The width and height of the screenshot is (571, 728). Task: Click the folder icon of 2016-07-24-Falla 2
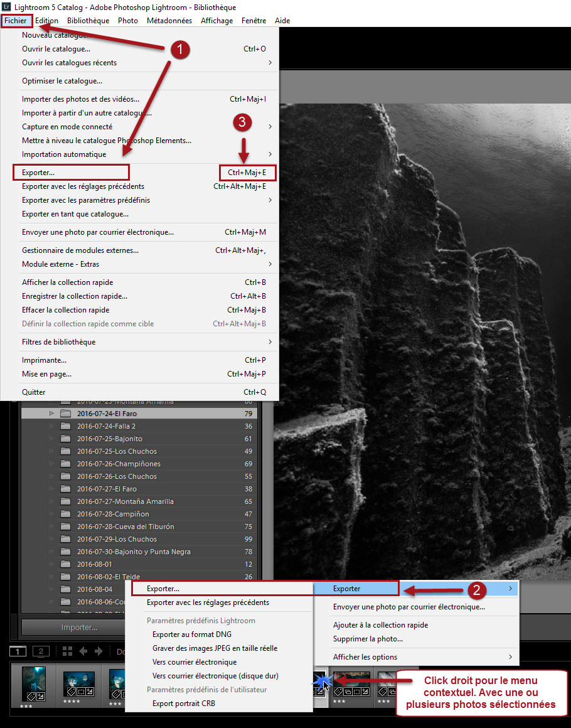[65, 426]
